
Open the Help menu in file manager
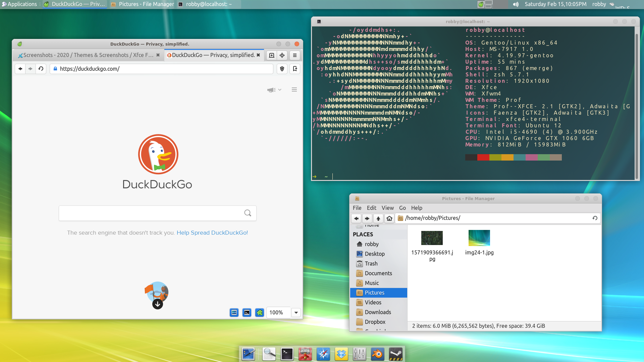tap(417, 208)
